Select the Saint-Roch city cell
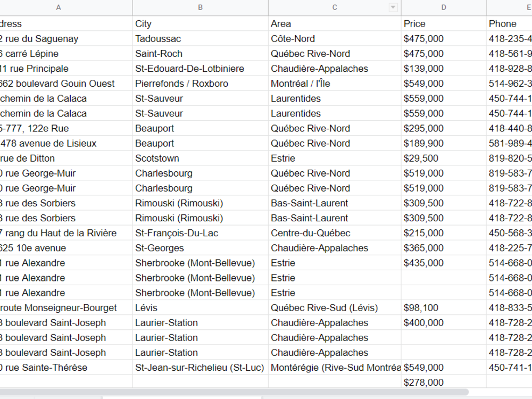The width and height of the screenshot is (532, 399). pyautogui.click(x=200, y=54)
